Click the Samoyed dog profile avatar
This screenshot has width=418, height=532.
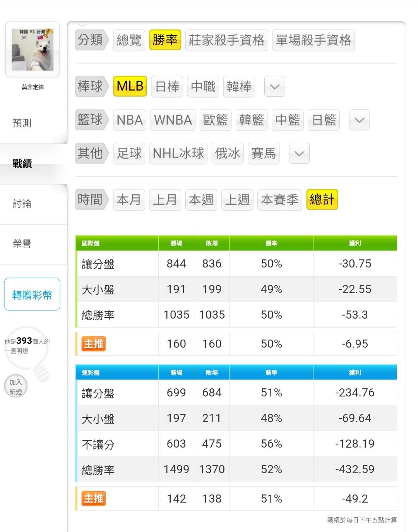click(x=33, y=50)
